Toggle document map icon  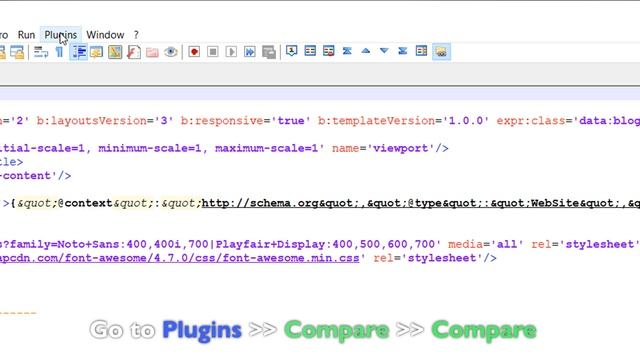115,52
